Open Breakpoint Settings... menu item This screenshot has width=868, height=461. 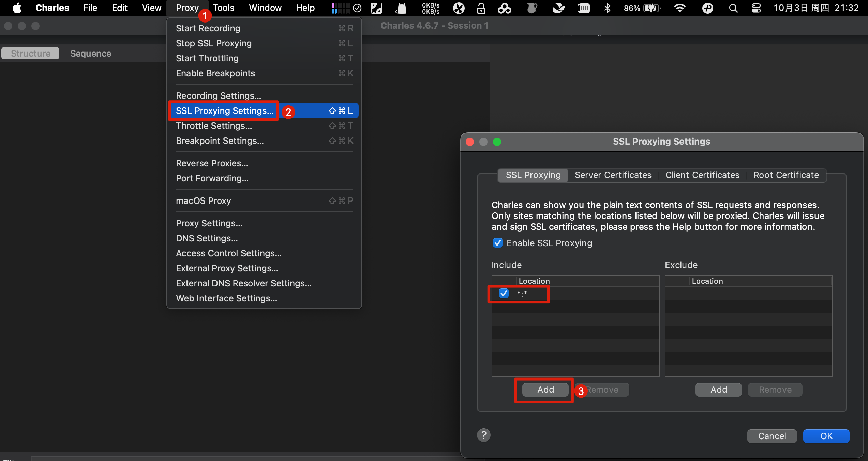[264, 141]
